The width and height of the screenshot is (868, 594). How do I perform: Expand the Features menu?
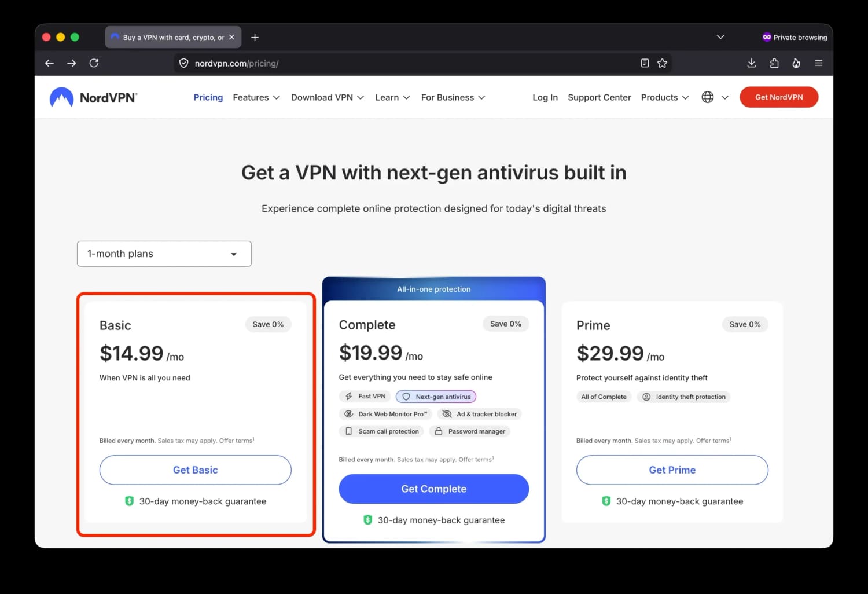point(256,97)
